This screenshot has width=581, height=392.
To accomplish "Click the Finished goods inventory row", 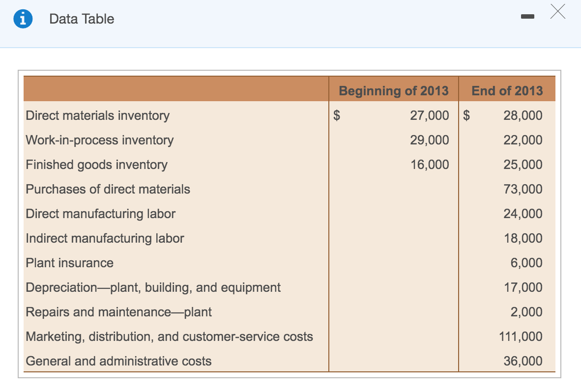I will point(96,165).
